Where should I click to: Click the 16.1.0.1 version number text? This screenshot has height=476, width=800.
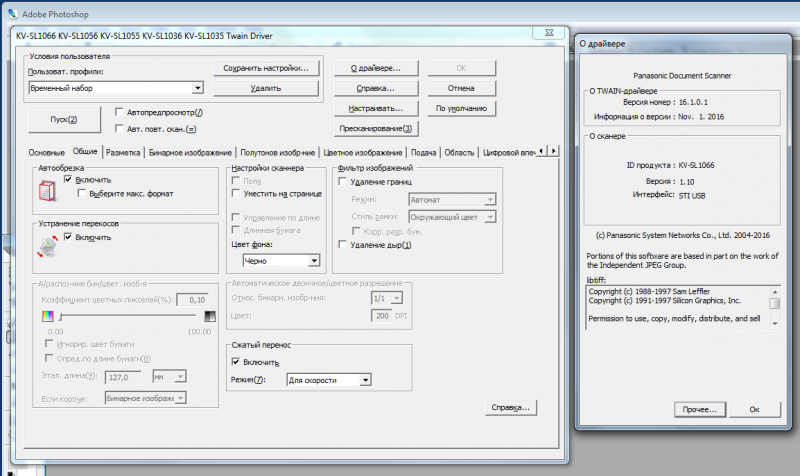693,102
